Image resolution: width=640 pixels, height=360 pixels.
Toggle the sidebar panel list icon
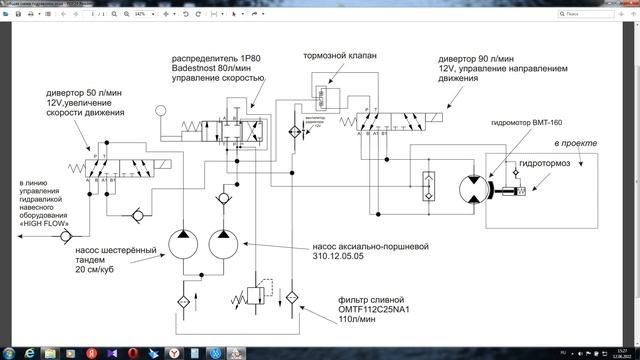pos(48,14)
